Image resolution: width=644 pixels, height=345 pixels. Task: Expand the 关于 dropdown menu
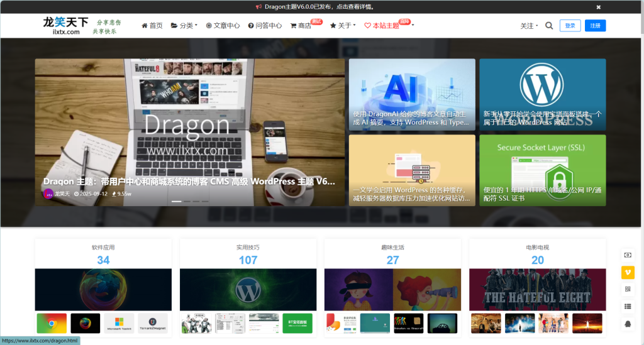point(343,26)
